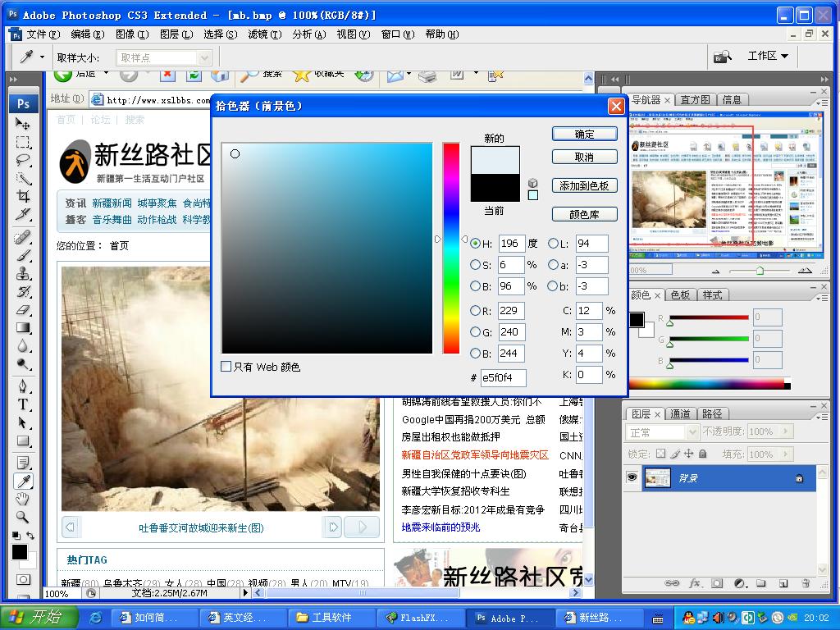Click the vertical hue spectrum slider

(451, 248)
